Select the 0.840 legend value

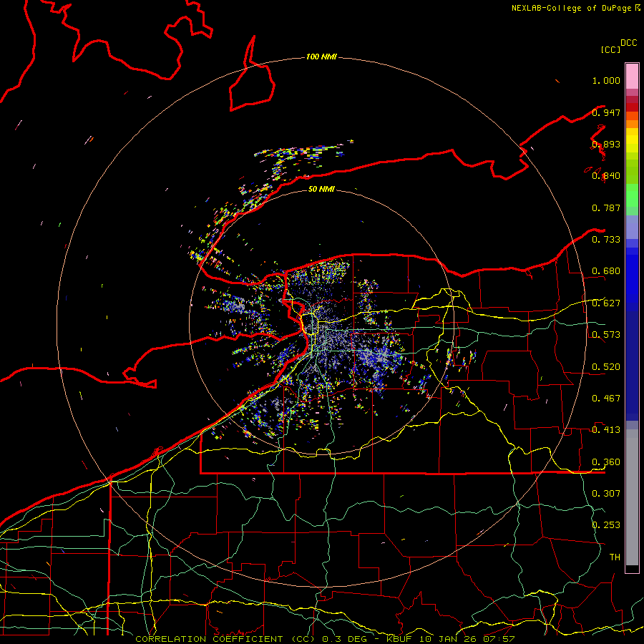tap(606, 176)
